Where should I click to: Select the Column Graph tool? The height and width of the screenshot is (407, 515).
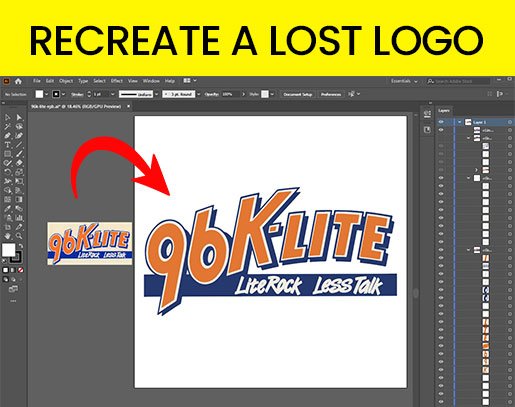pos(19,218)
